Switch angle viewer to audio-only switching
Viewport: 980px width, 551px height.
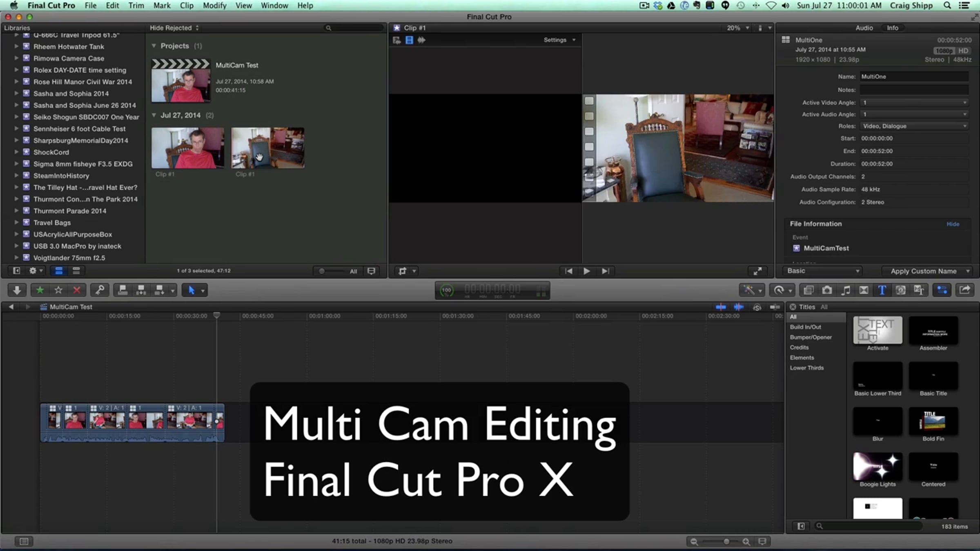pyautogui.click(x=421, y=40)
